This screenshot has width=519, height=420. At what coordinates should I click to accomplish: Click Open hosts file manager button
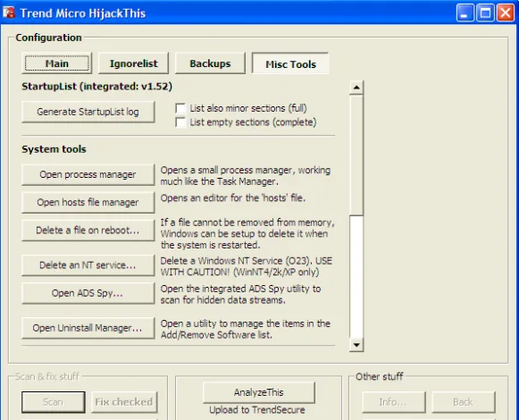[x=88, y=202]
